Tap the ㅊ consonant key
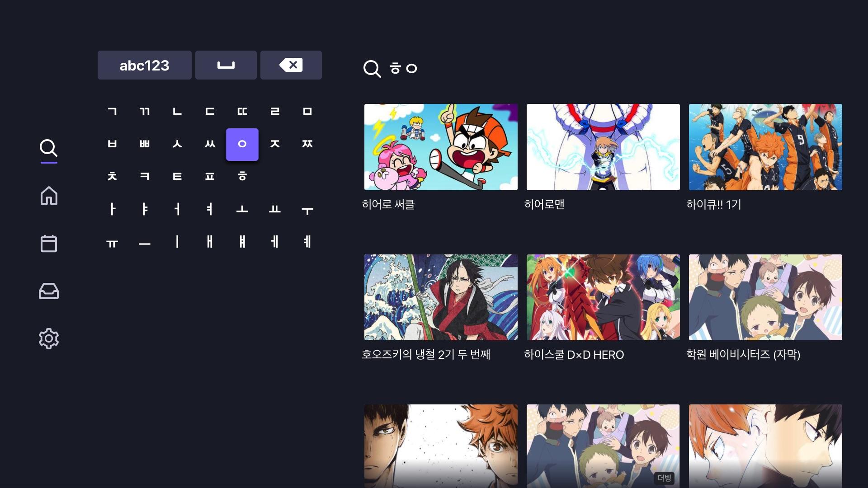 click(112, 177)
